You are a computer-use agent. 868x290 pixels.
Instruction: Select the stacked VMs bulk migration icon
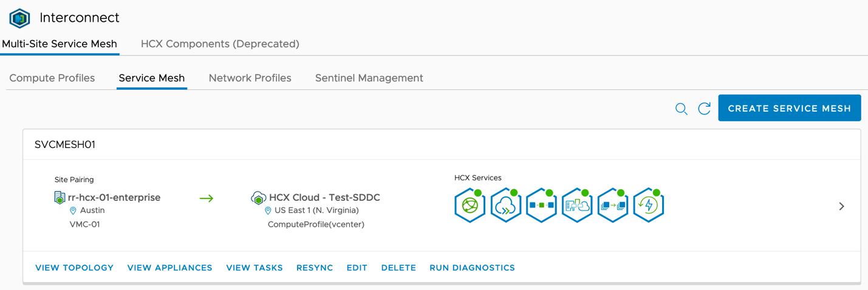click(x=613, y=206)
